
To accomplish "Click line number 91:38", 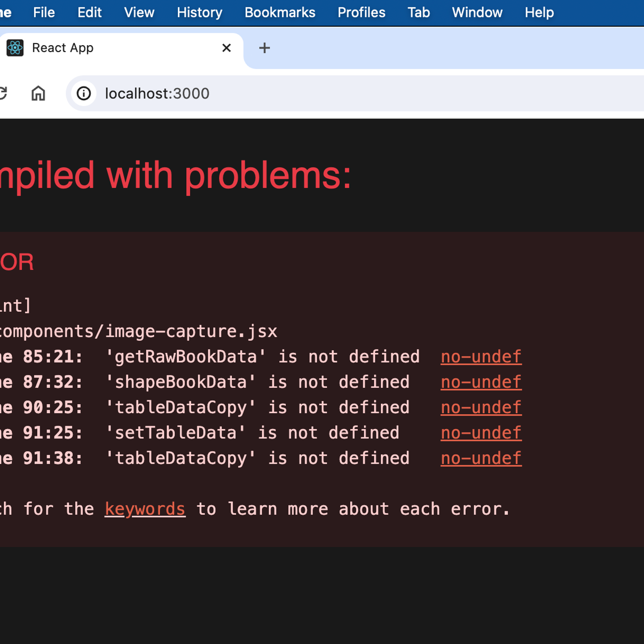I will click(53, 458).
